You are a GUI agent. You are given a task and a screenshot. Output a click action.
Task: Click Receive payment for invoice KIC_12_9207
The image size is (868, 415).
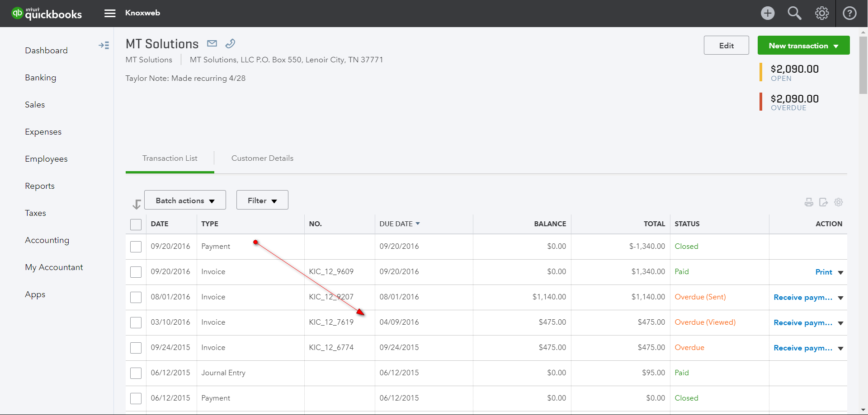[x=802, y=297]
